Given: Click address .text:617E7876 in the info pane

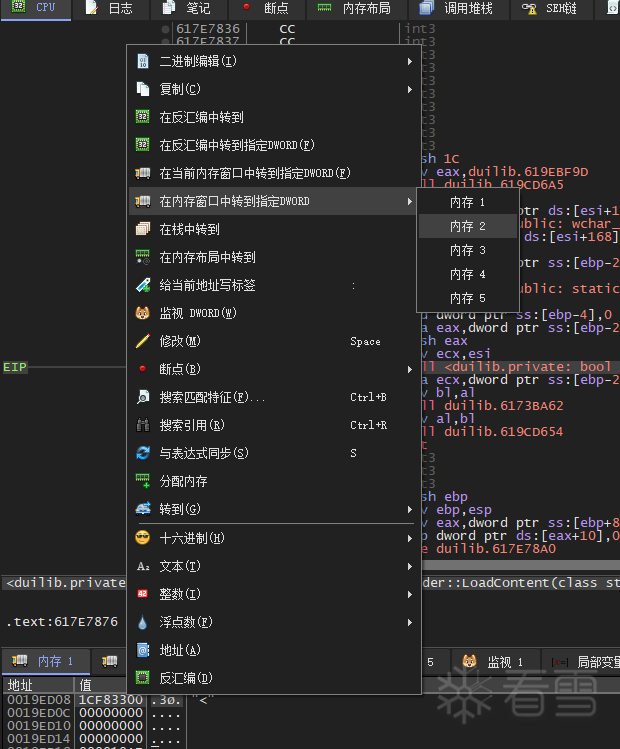Looking at the screenshot, I should [x=62, y=621].
